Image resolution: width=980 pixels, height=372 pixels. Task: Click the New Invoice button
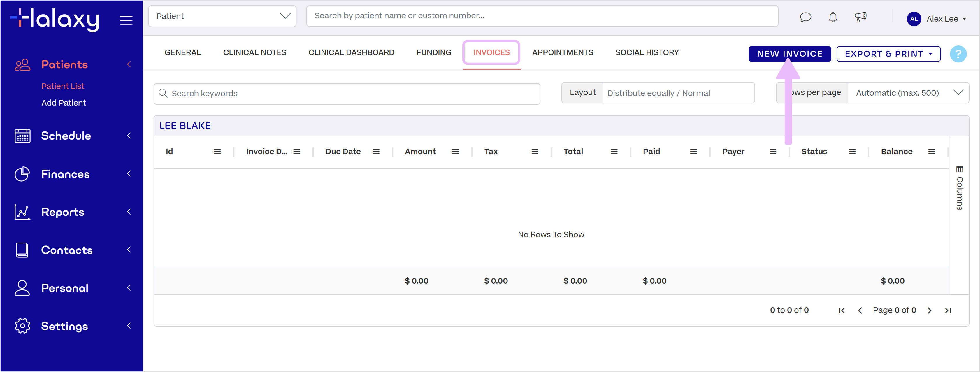pos(789,54)
